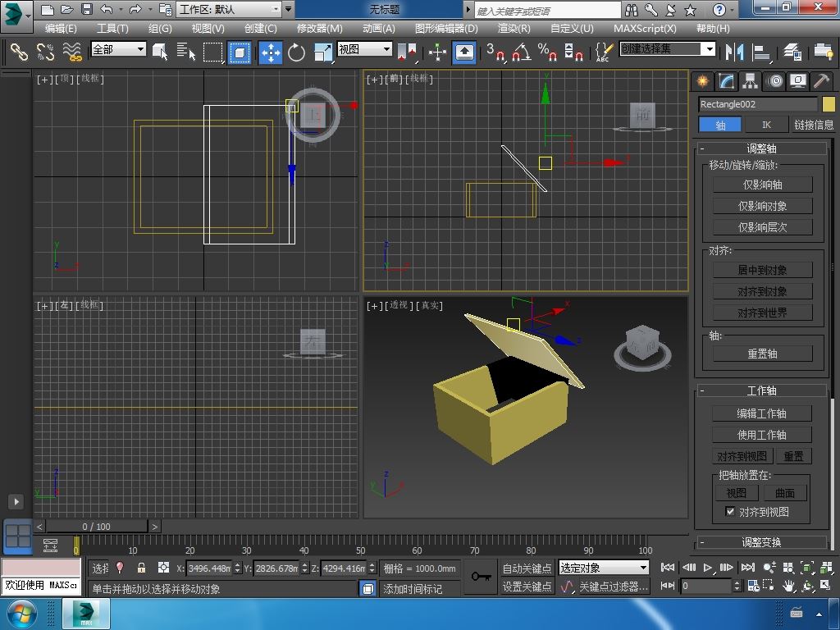Image resolution: width=840 pixels, height=630 pixels.
Task: Click the 自动关键点 button
Action: click(527, 568)
